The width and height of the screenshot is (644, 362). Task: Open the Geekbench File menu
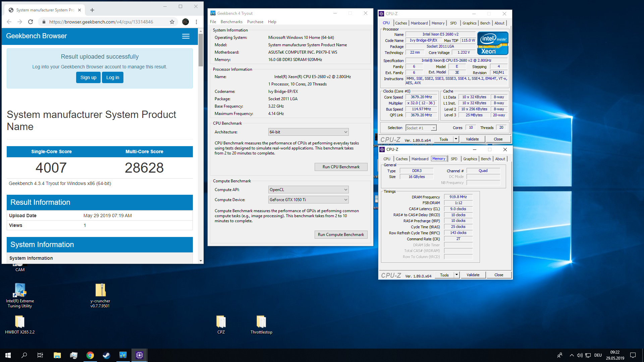[213, 22]
